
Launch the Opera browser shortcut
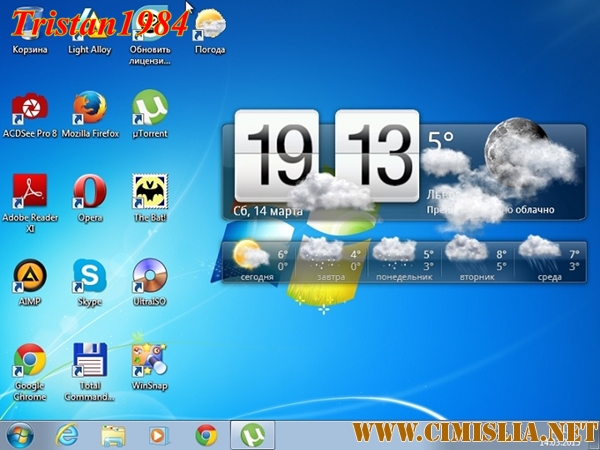[x=89, y=191]
